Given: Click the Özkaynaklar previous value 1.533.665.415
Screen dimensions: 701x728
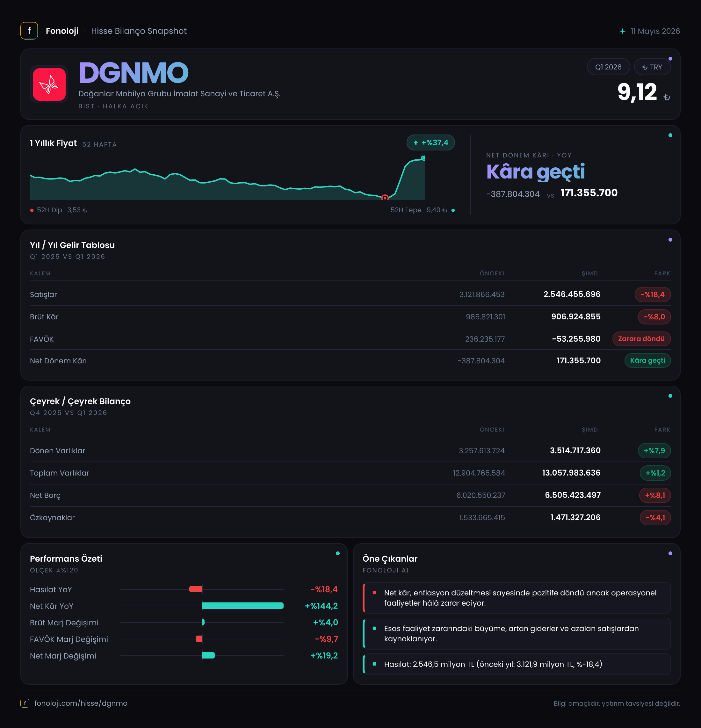Looking at the screenshot, I should coord(482,517).
